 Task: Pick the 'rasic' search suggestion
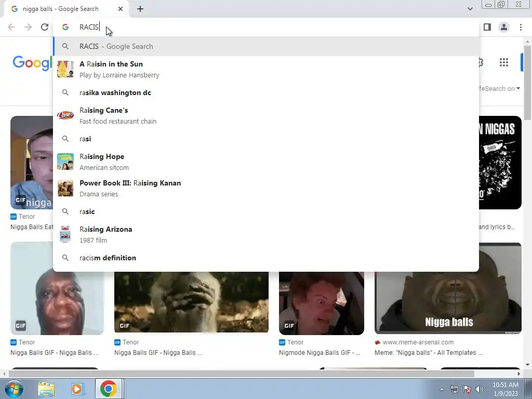pyautogui.click(x=267, y=211)
